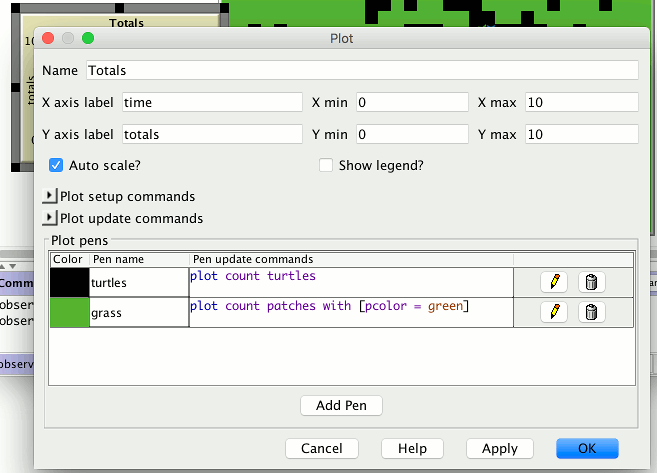Open the green color swatch for grass
This screenshot has width=657, height=473.
click(x=69, y=313)
